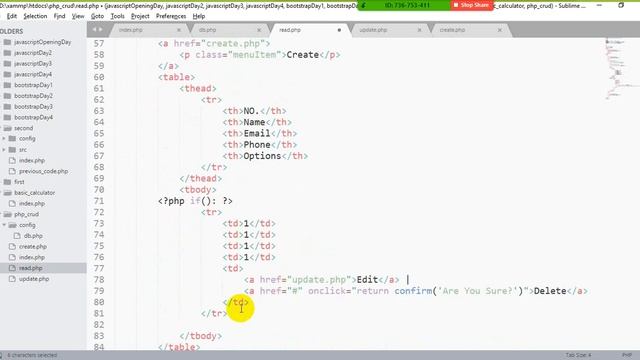Image resolution: width=640 pixels, height=360 pixels.
Task: Change the PHP syntax in status bar
Action: pos(627,355)
